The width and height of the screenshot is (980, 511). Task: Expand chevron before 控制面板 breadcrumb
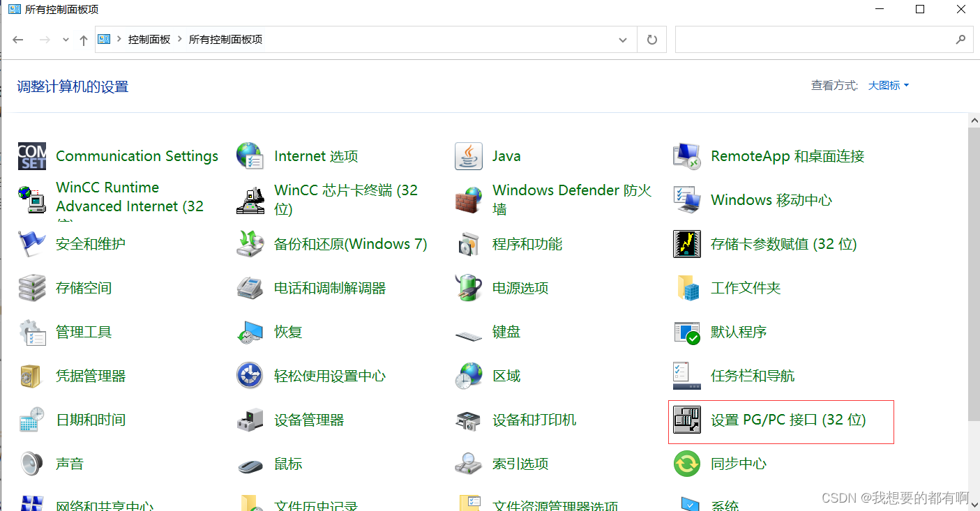[x=119, y=40]
